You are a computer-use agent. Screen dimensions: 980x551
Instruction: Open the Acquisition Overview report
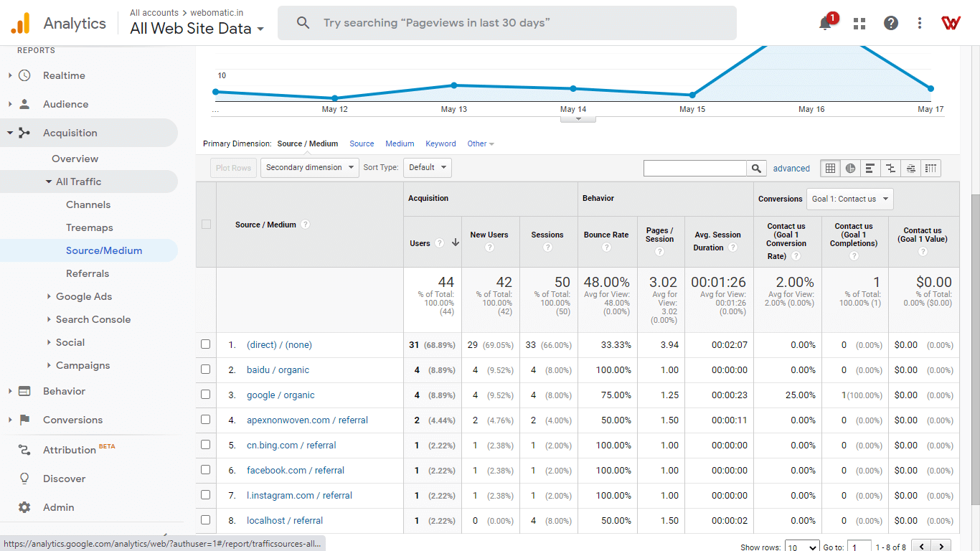tap(75, 159)
